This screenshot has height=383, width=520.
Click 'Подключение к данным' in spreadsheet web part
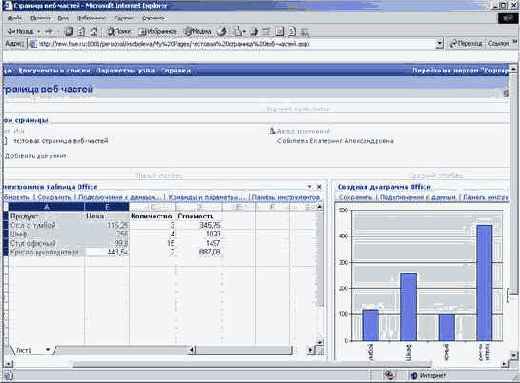[x=119, y=197]
